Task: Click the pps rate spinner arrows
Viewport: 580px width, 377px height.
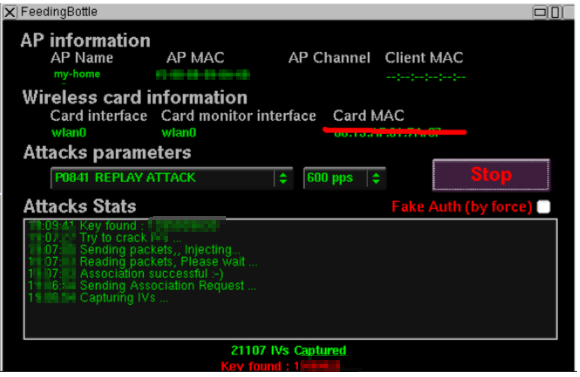Action: (376, 178)
